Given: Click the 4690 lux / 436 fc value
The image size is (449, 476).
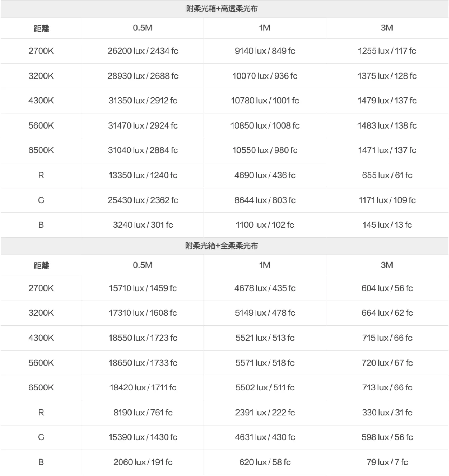Looking at the screenshot, I should (265, 175).
